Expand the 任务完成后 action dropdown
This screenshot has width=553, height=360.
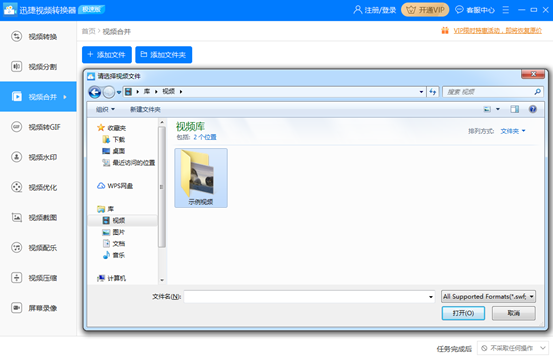pos(513,348)
